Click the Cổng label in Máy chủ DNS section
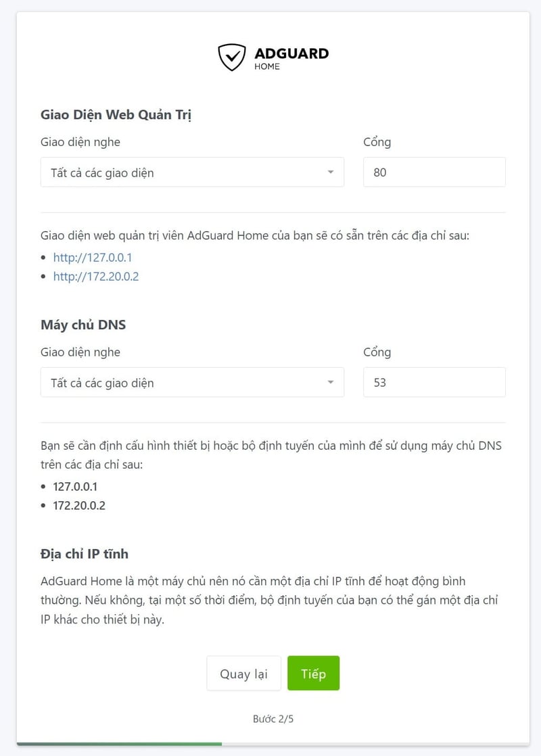 coord(377,352)
